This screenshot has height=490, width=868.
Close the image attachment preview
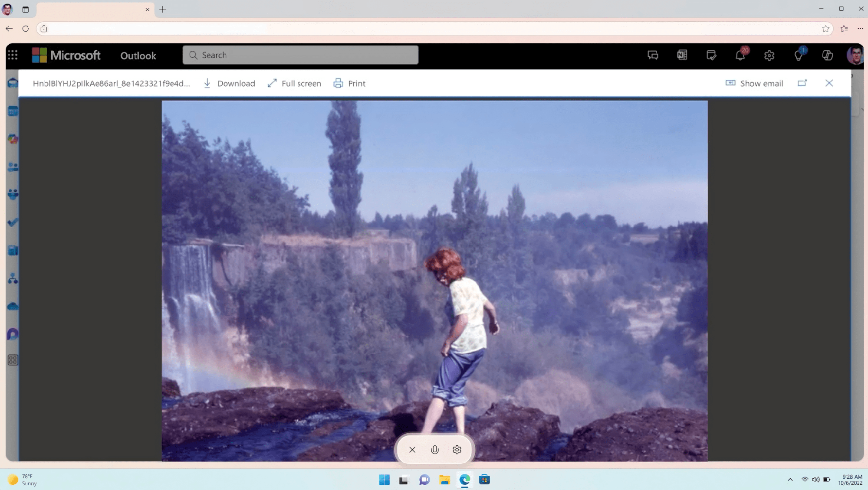[829, 83]
